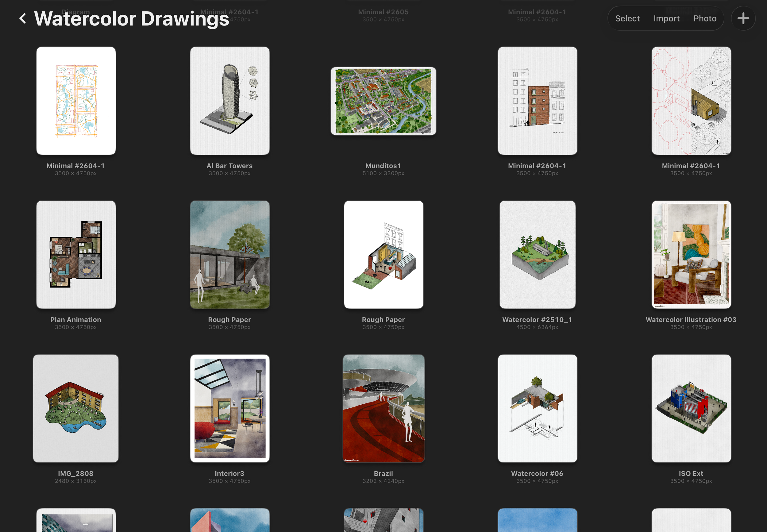Tap the "Interior3" artwork name

(230, 473)
